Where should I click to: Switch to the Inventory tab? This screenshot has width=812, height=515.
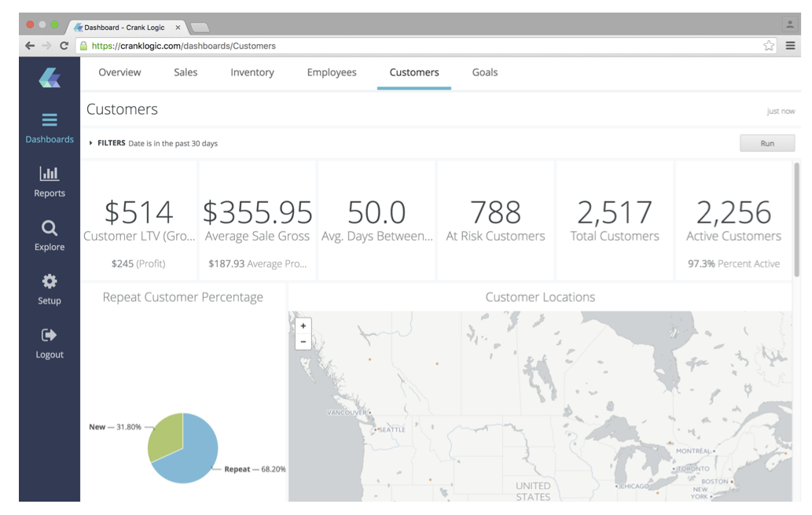pyautogui.click(x=252, y=72)
